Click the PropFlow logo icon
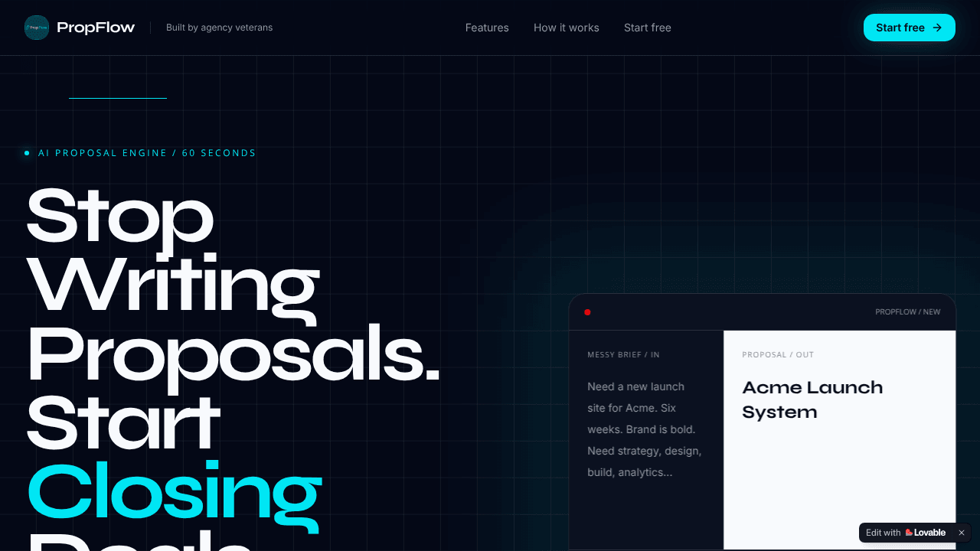Screen dimensions: 980x551 point(37,28)
